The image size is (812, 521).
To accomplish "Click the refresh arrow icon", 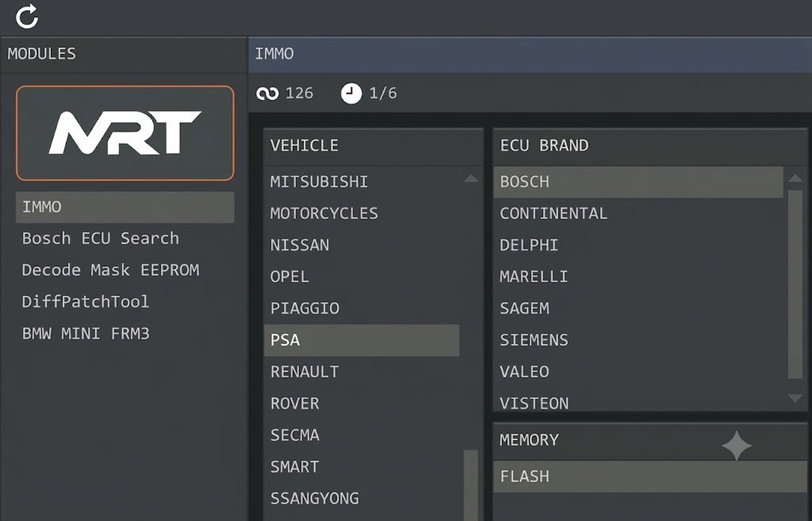I will 27,17.
